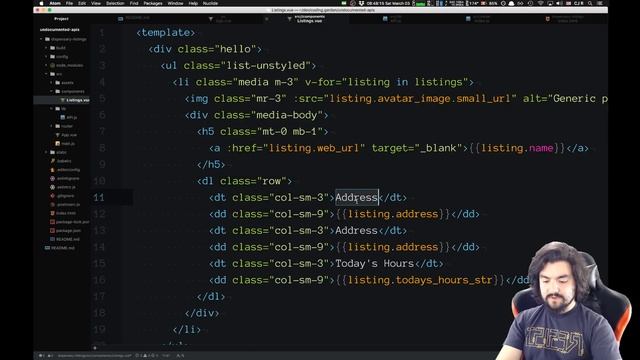This screenshot has height=360, width=640.
Task: Open the volume control in menu bar
Action: click(559, 3)
